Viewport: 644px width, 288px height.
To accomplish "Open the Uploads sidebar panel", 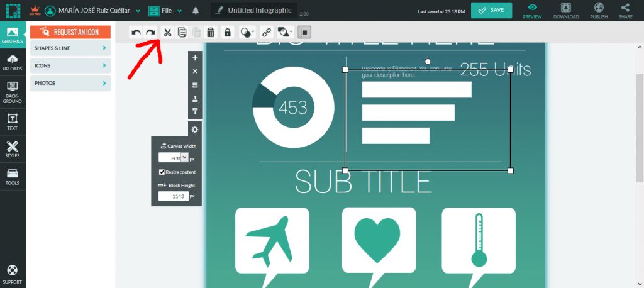I will (x=13, y=62).
